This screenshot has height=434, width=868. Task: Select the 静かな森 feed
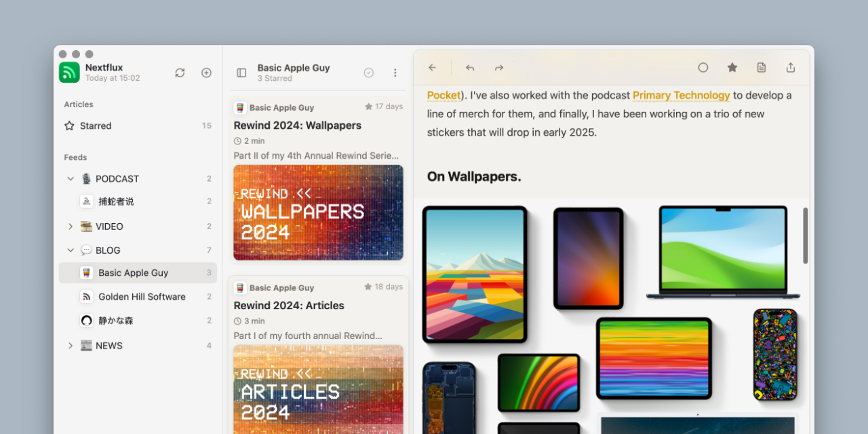(138, 320)
